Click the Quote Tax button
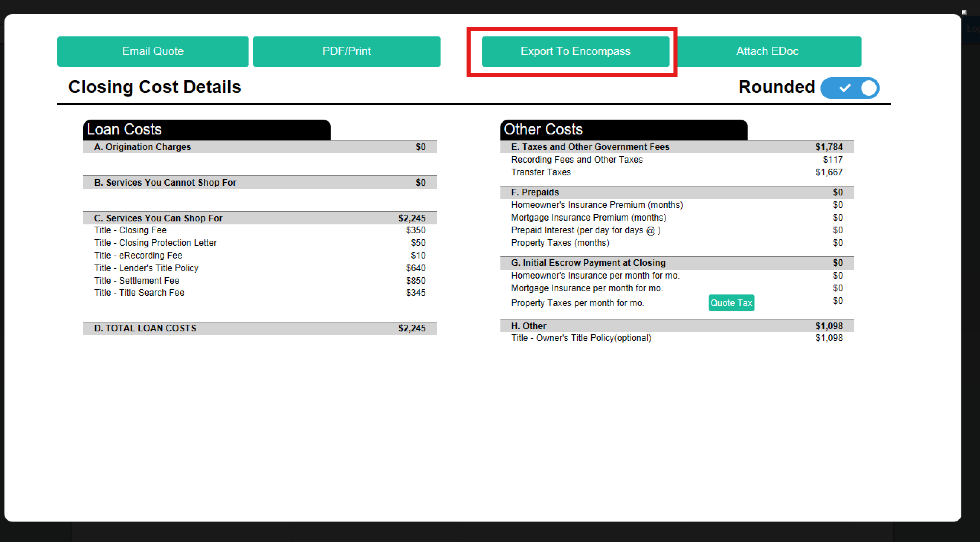Viewport: 980px width, 542px height. pos(731,303)
